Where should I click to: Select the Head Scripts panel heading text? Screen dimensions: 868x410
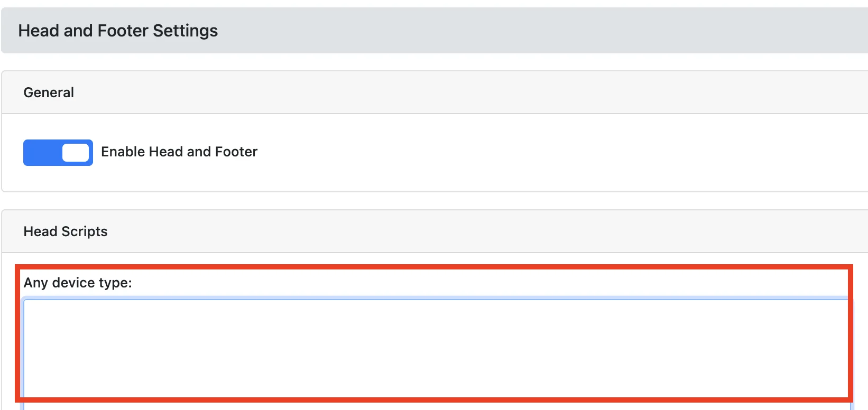pyautogui.click(x=66, y=231)
